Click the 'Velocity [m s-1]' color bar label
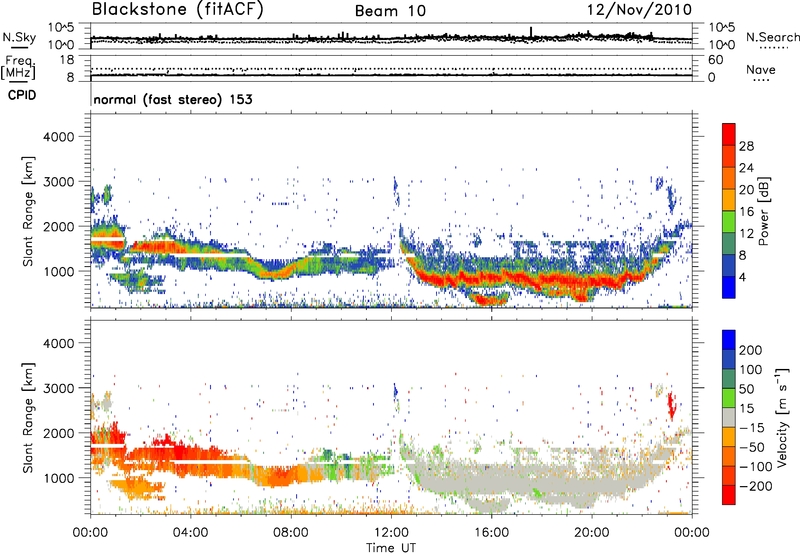 pos(782,417)
